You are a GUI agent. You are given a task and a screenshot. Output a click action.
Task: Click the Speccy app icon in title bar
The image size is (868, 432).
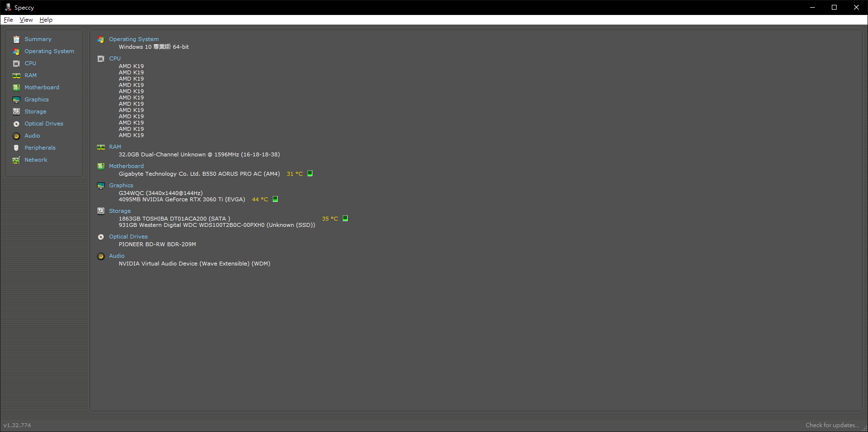tap(8, 7)
